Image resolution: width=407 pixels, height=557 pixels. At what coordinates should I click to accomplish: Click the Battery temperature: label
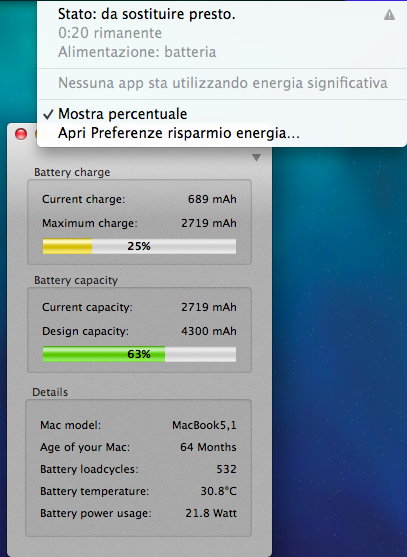[94, 492]
